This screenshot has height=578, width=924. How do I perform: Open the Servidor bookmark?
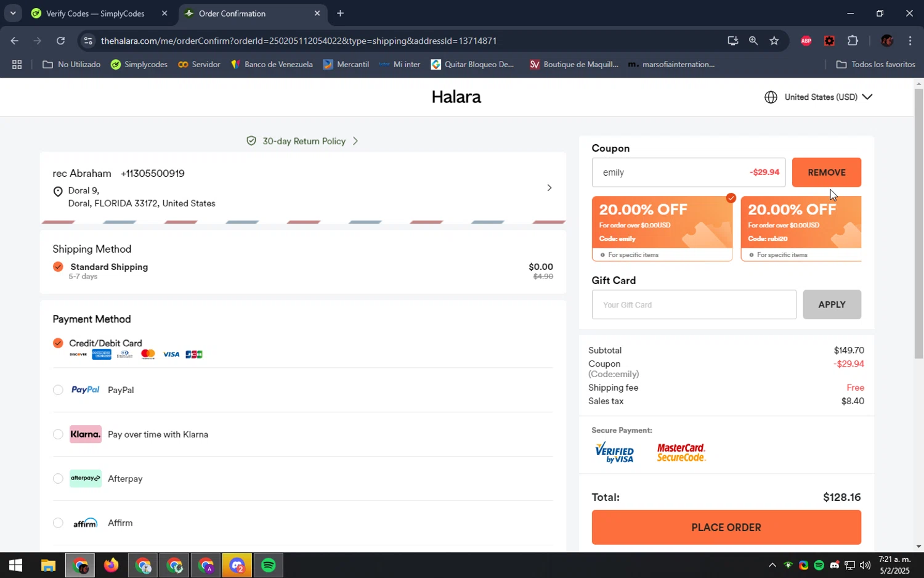199,64
